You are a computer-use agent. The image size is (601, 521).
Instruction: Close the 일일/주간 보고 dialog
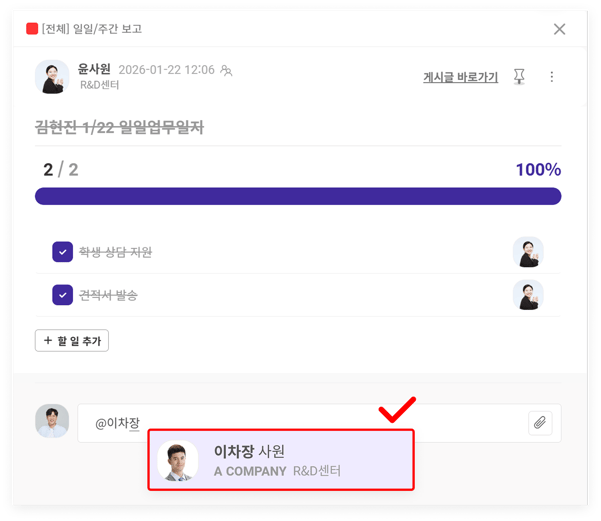point(559,29)
